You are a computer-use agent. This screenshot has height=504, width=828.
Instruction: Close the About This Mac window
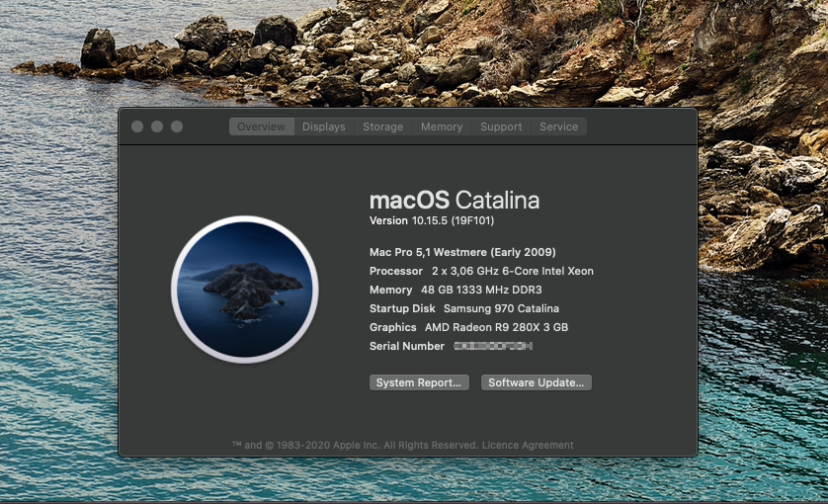pyautogui.click(x=137, y=126)
